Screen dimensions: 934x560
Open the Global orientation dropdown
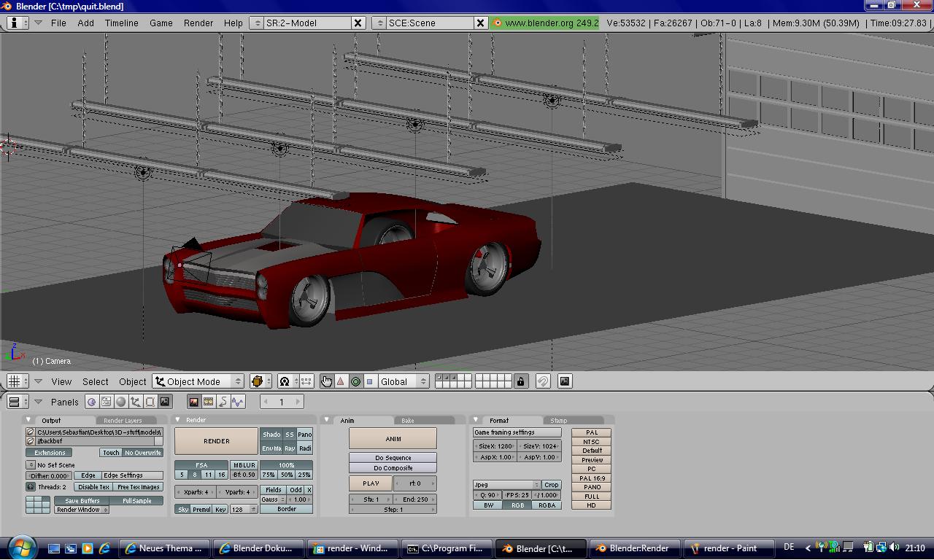coord(404,381)
